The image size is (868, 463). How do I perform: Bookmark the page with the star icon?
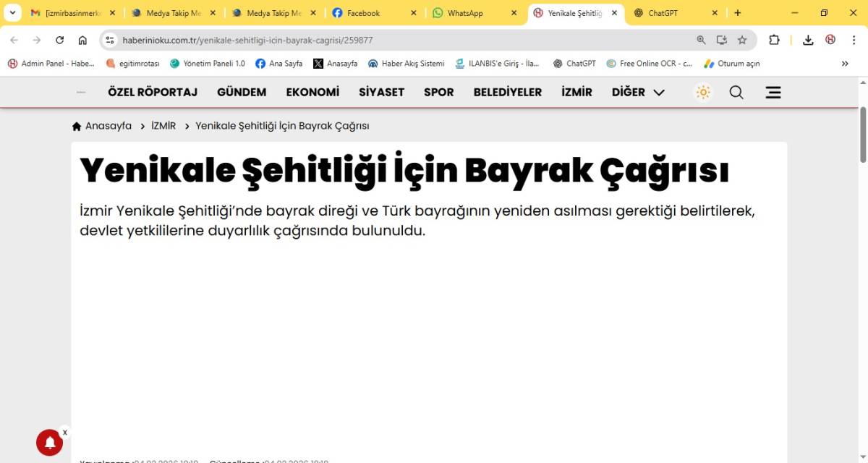coord(743,41)
